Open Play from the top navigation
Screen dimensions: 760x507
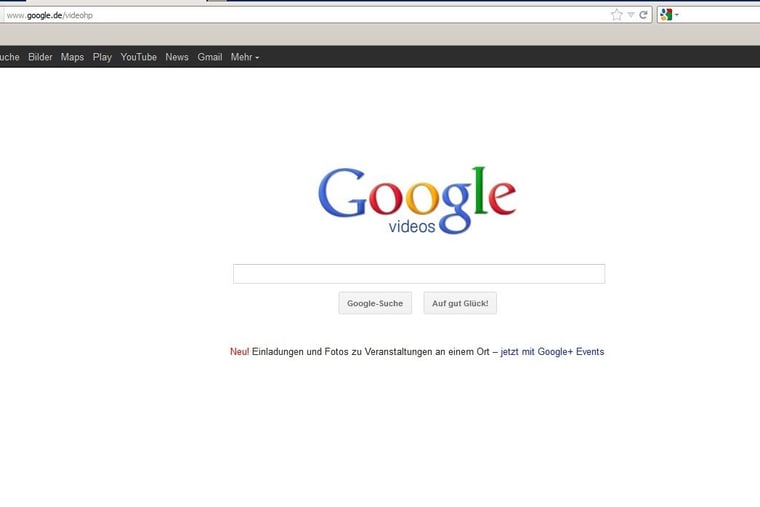point(102,57)
